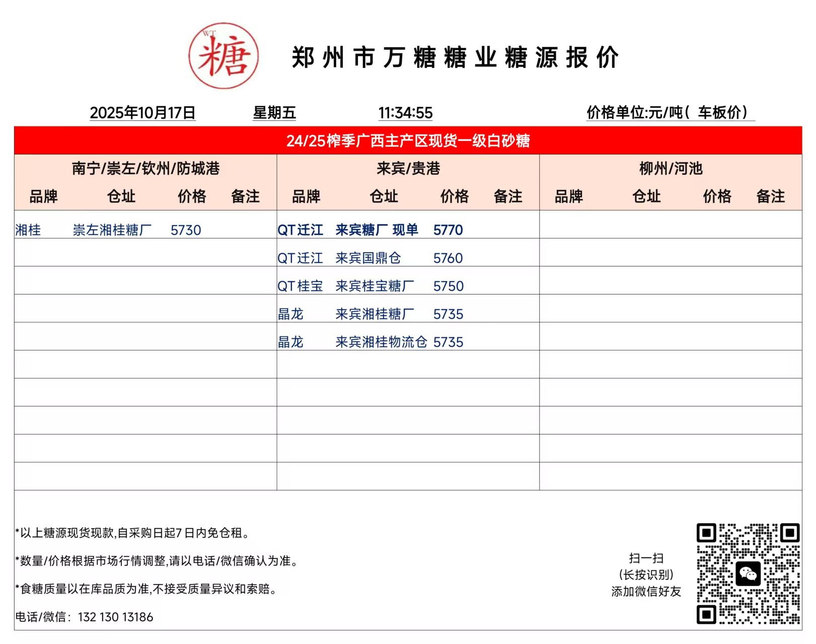Click the title 郑州市万糖糖业糖源报价

point(455,57)
